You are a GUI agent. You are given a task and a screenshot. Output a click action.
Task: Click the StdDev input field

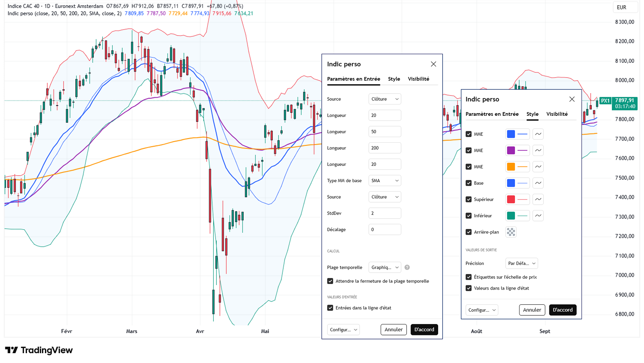[x=384, y=213]
